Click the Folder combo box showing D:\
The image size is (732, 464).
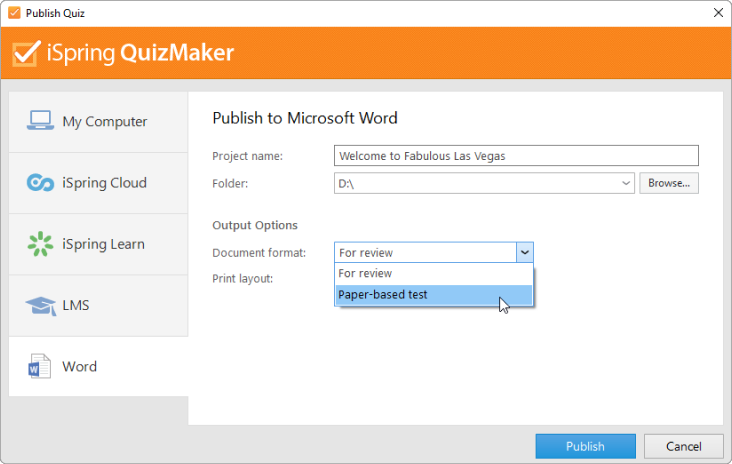tap(484, 183)
